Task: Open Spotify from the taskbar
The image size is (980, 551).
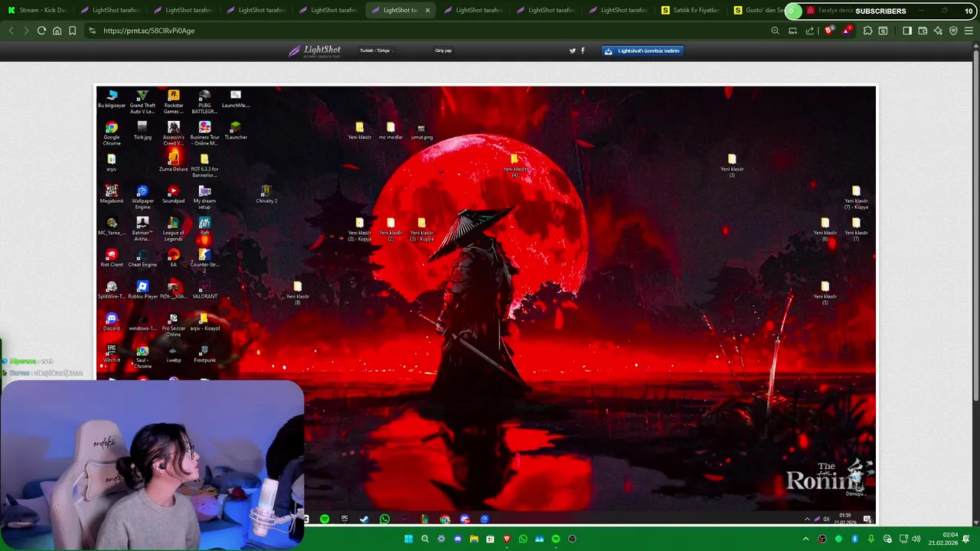Action: point(556,539)
